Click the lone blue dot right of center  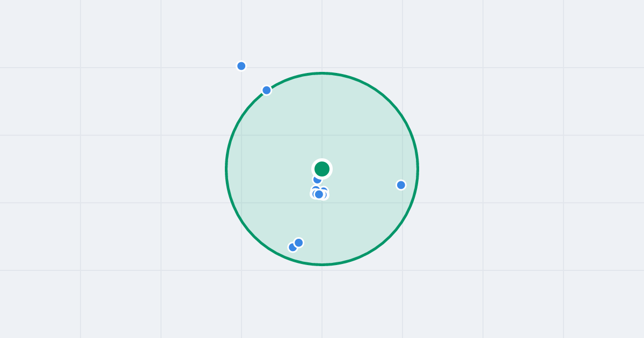coord(401,185)
